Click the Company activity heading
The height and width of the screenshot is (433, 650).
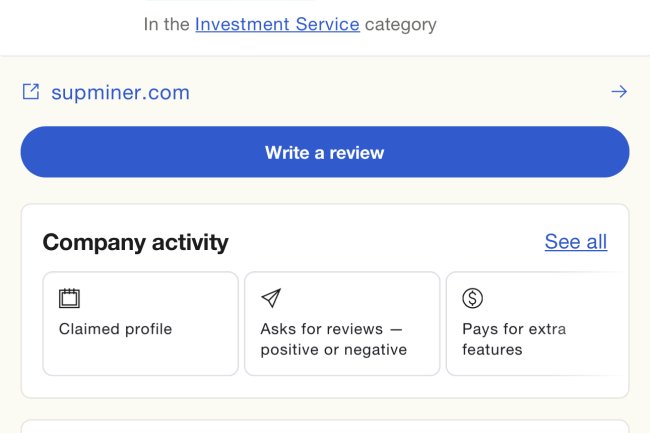coord(135,242)
